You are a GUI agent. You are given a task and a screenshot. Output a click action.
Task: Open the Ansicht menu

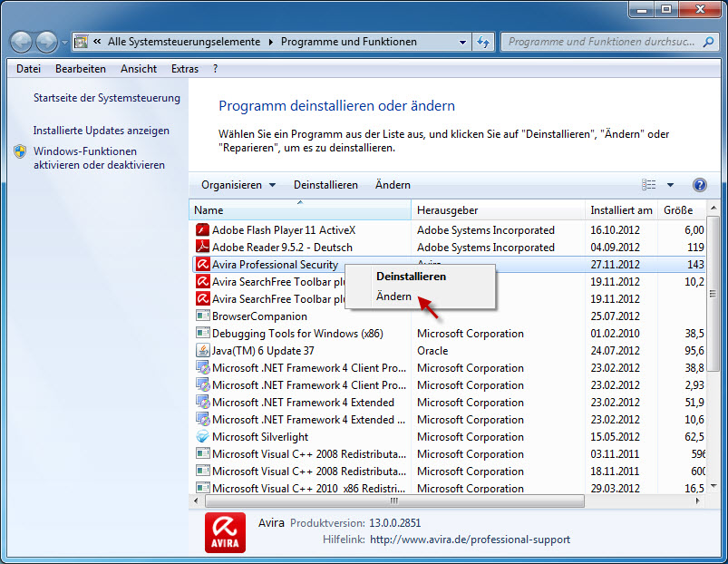tap(139, 69)
